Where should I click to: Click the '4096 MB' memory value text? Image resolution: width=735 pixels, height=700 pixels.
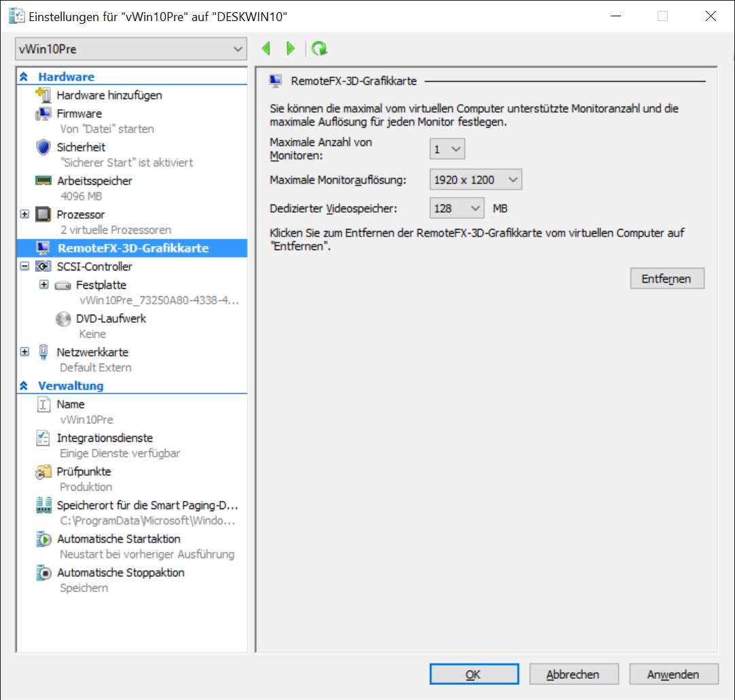(x=81, y=196)
